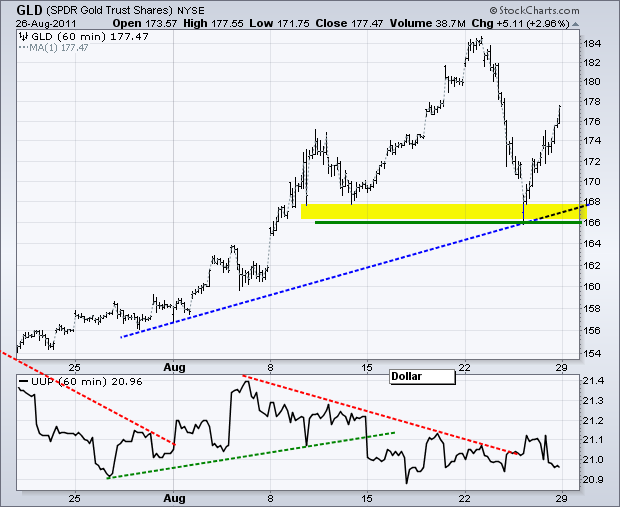Click the Dollar annotation box
The width and height of the screenshot is (620, 507).
click(422, 376)
